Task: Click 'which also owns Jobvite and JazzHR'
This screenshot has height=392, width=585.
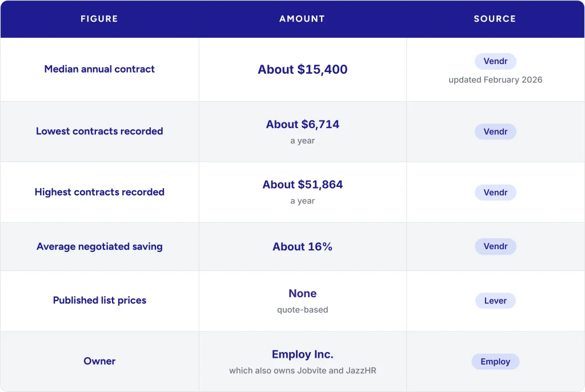Action: (303, 371)
